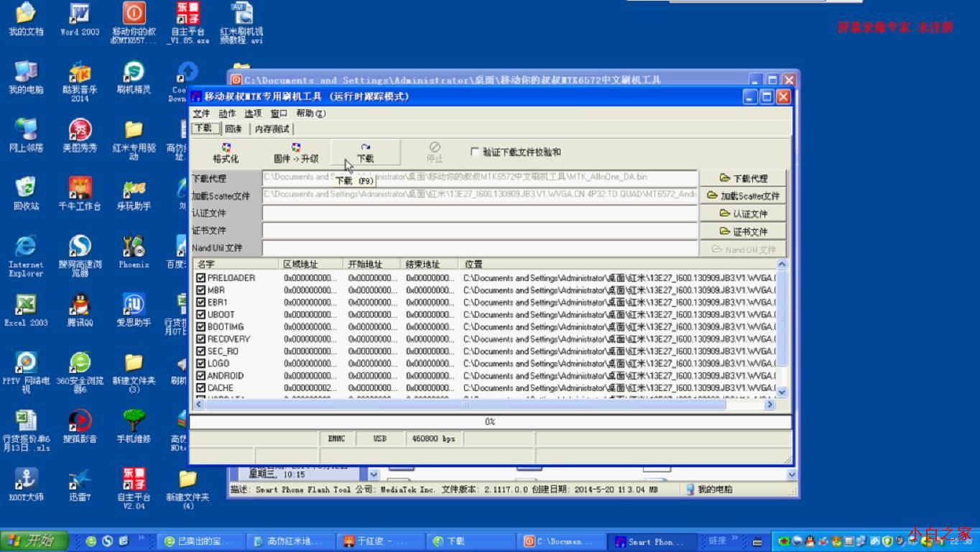Uncheck the EBR1 partition checkbox

pos(201,302)
